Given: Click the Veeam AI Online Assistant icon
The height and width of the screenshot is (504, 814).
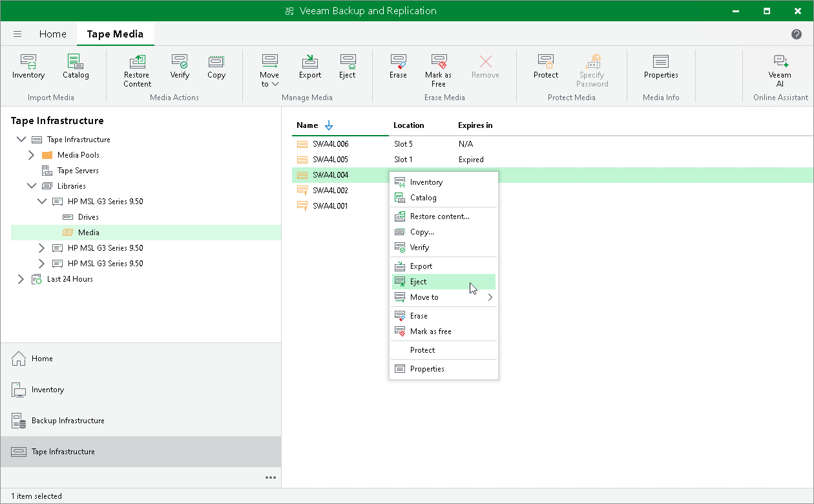Looking at the screenshot, I should [x=780, y=68].
